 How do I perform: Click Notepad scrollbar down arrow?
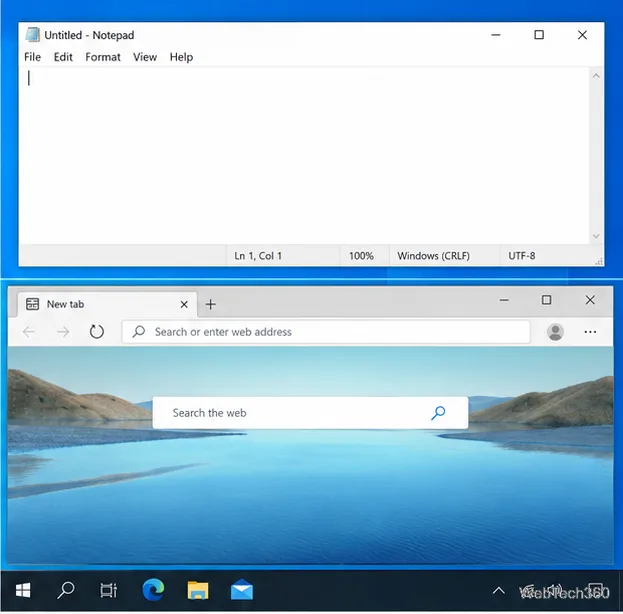(596, 236)
